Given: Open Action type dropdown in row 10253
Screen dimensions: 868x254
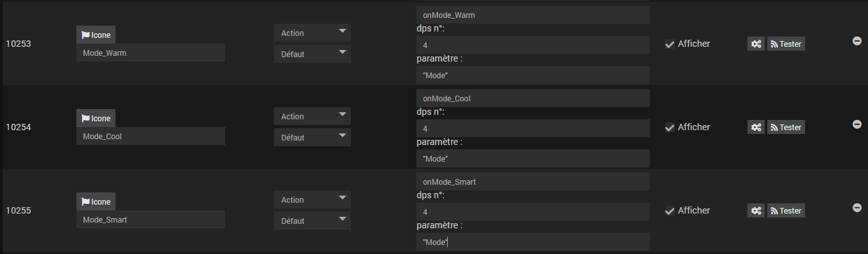Looking at the screenshot, I should click(x=312, y=33).
